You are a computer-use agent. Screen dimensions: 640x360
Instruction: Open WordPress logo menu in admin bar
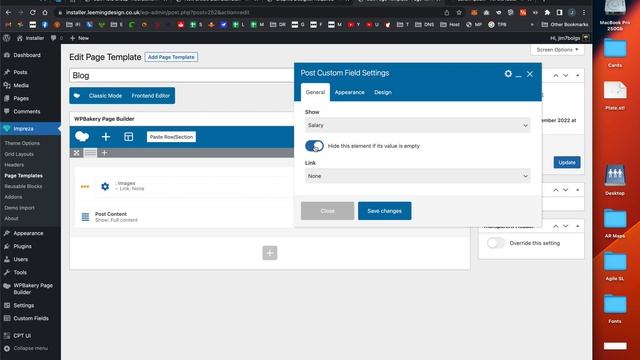(7, 38)
